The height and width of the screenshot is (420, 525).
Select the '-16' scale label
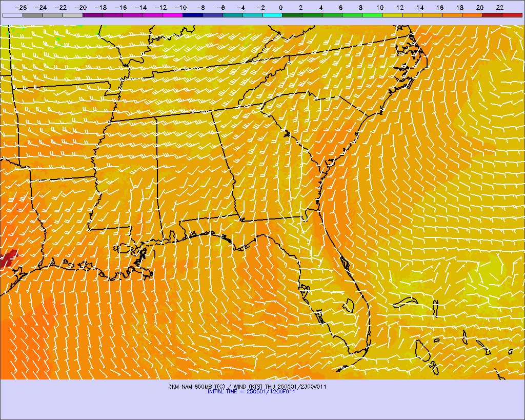pyautogui.click(x=120, y=8)
